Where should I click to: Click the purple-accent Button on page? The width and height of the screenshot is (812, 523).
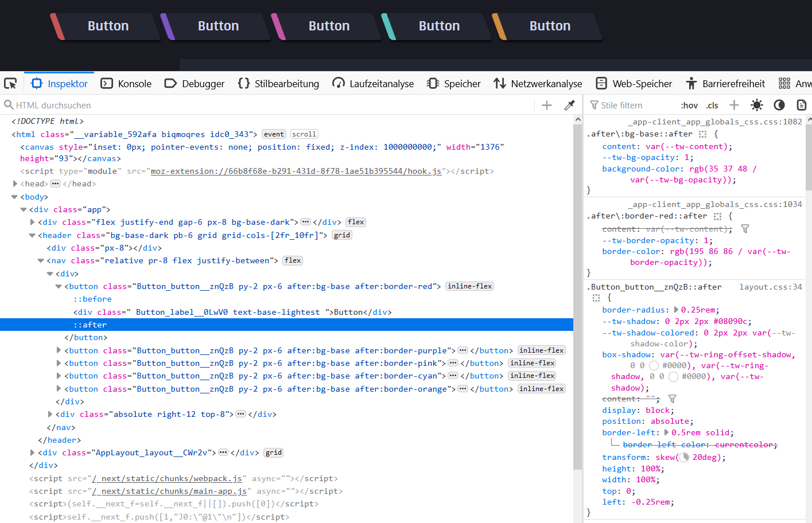click(x=216, y=26)
